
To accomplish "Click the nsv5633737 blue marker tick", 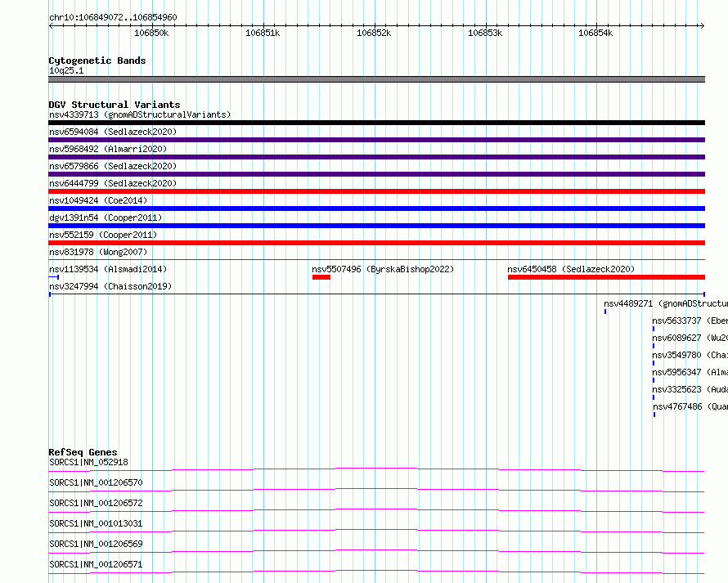I will tap(654, 329).
